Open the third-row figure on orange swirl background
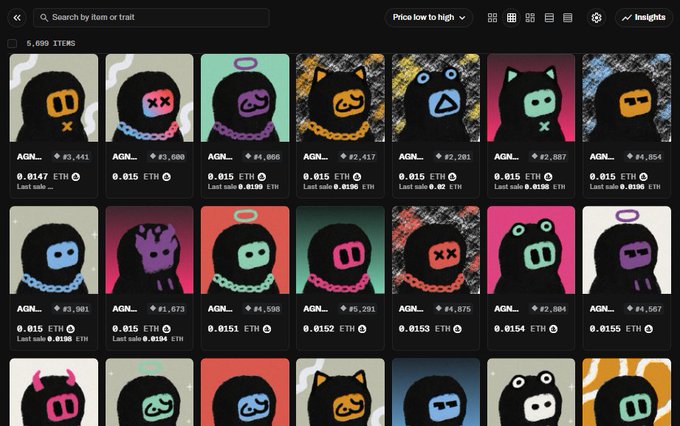Image resolution: width=680 pixels, height=426 pixels. (627, 392)
